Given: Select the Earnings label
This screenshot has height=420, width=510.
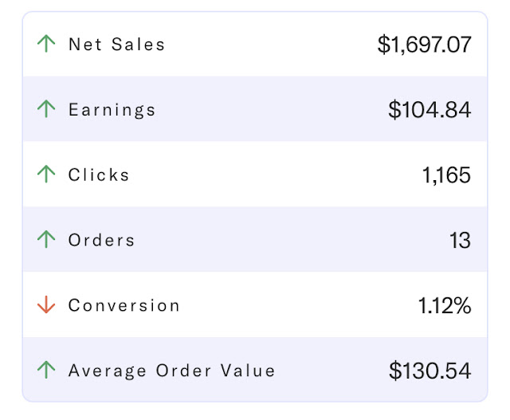Looking at the screenshot, I should [112, 110].
